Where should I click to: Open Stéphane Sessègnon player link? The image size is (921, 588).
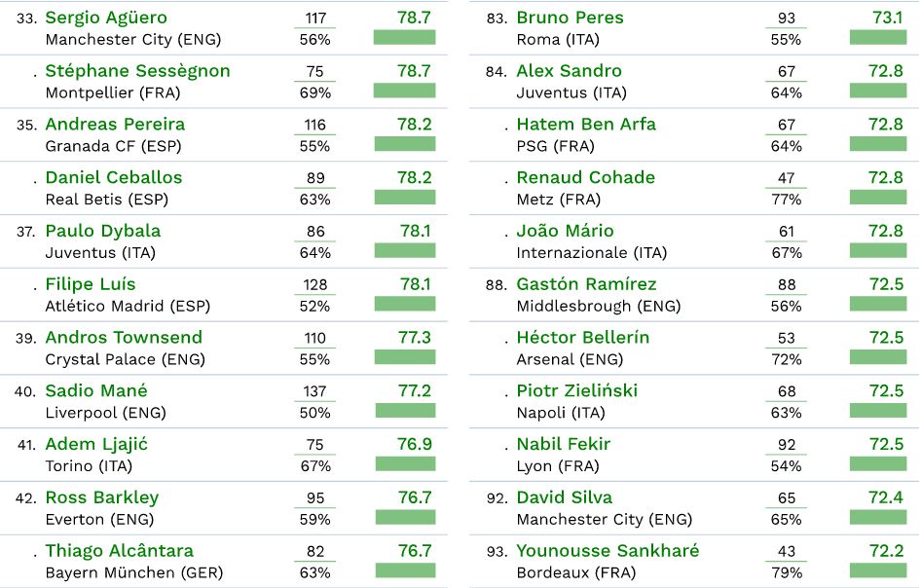[x=138, y=71]
